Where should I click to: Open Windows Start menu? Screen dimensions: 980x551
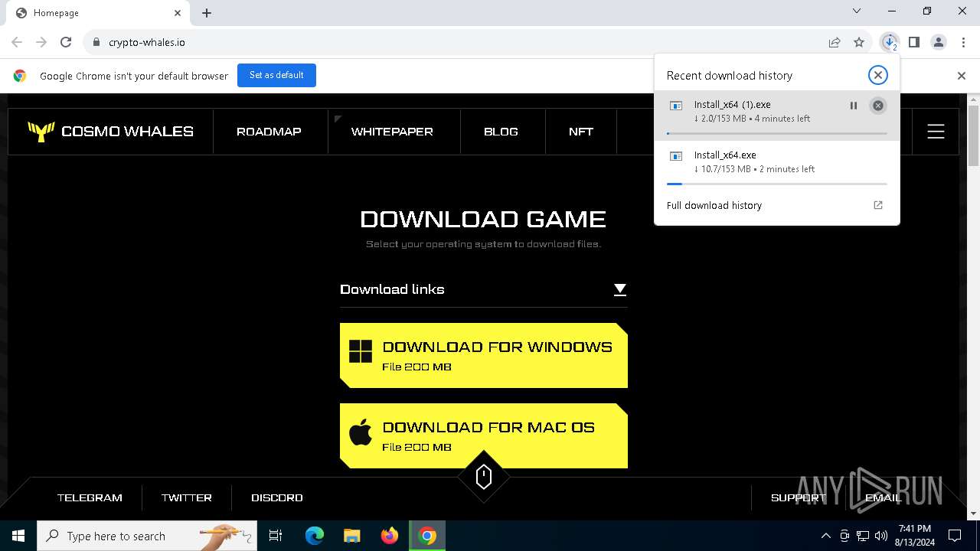pyautogui.click(x=18, y=536)
